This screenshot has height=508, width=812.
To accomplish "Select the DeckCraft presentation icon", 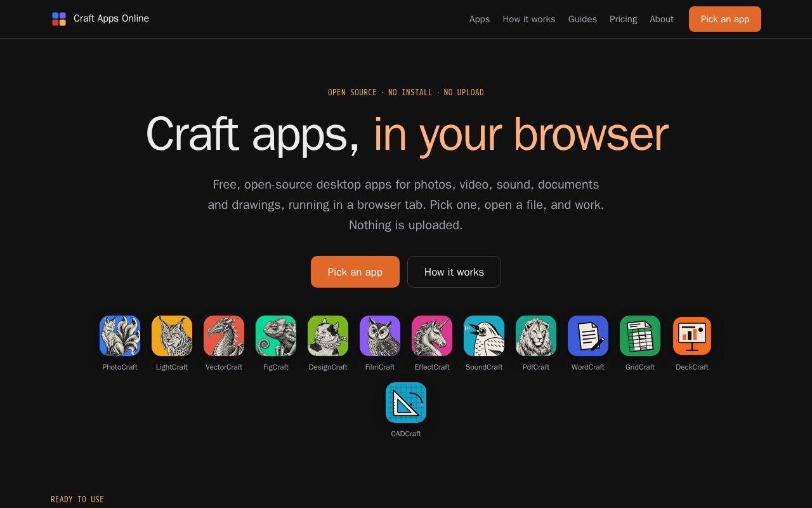I will tap(692, 336).
